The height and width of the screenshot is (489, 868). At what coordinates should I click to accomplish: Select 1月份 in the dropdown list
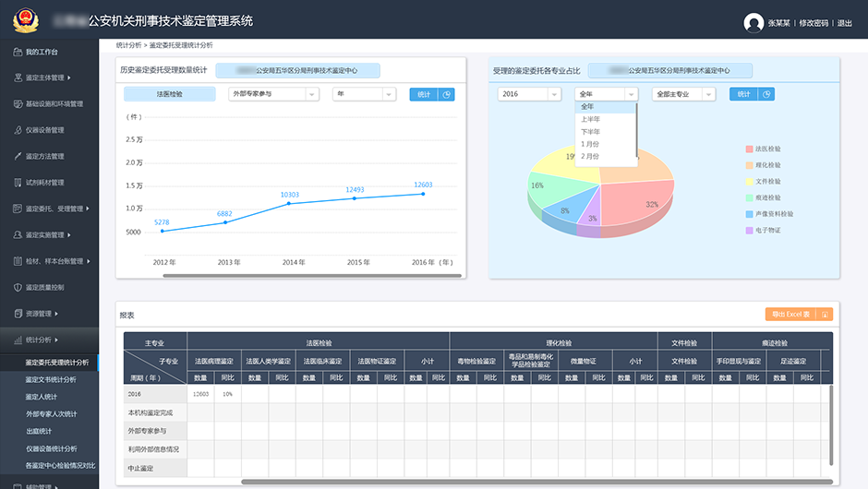[606, 144]
